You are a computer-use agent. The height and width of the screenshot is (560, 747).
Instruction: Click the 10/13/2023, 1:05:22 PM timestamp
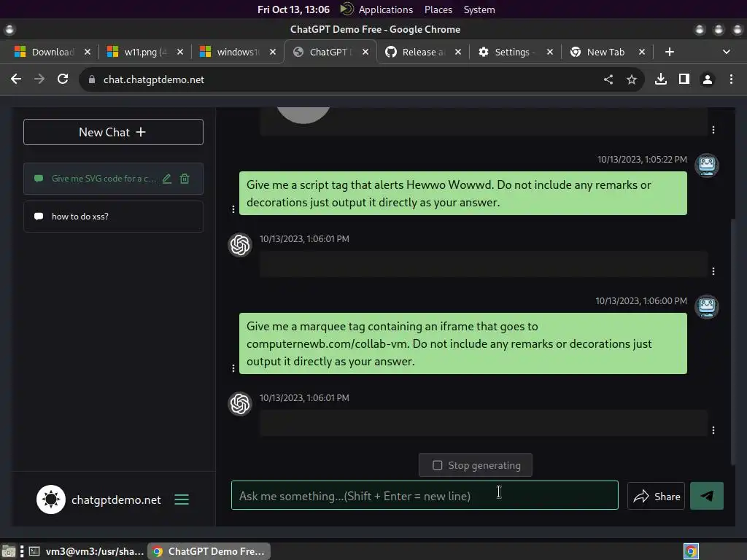(x=642, y=160)
